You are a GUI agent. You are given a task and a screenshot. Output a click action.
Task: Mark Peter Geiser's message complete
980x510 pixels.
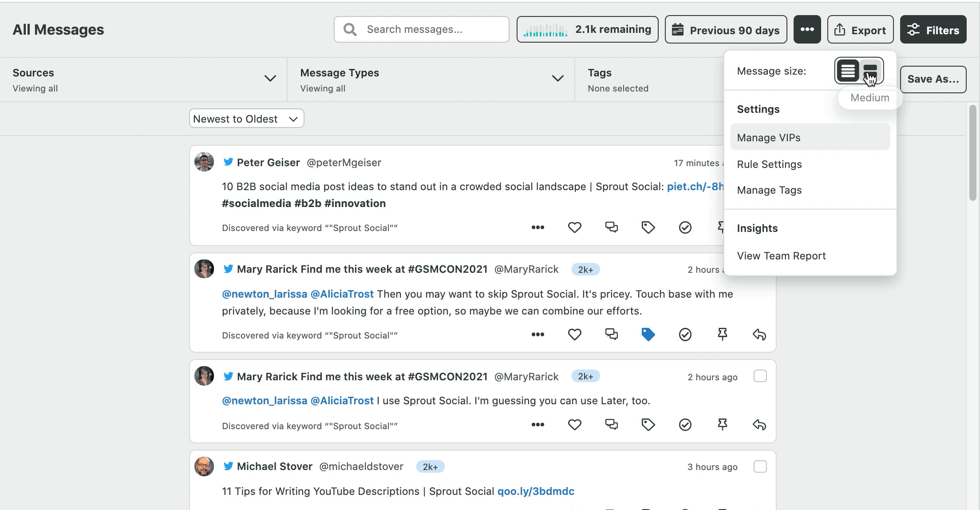685,227
